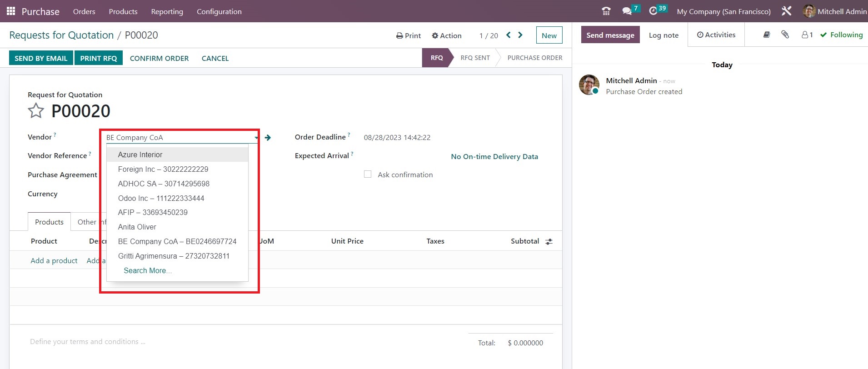Open My Company (San Francisco) switcher
The height and width of the screenshot is (369, 868).
pyautogui.click(x=723, y=11)
